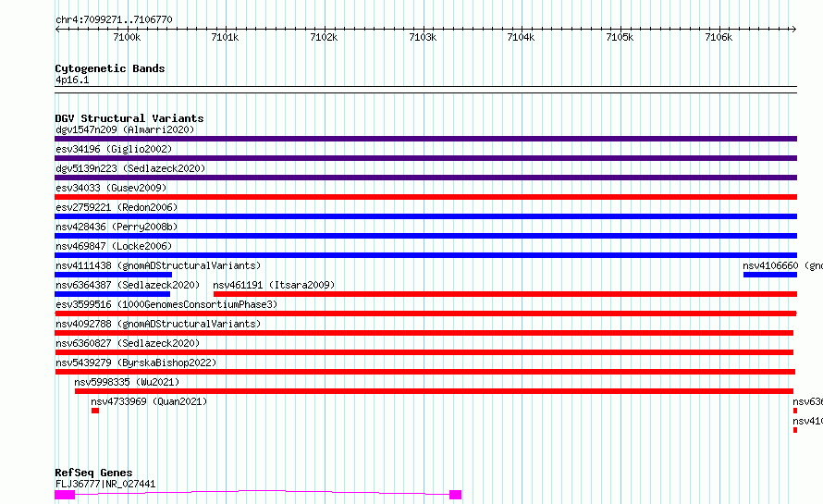The width and height of the screenshot is (823, 504).
Task: Click the ruler's left arrowhead
Action: 57,30
